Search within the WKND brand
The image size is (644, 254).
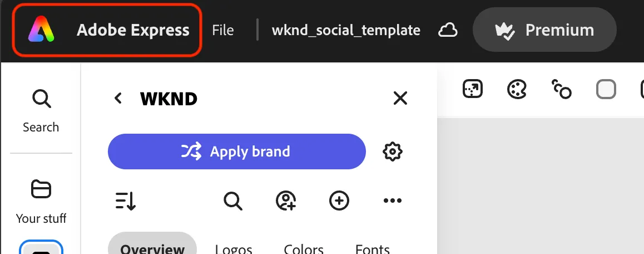[233, 201]
